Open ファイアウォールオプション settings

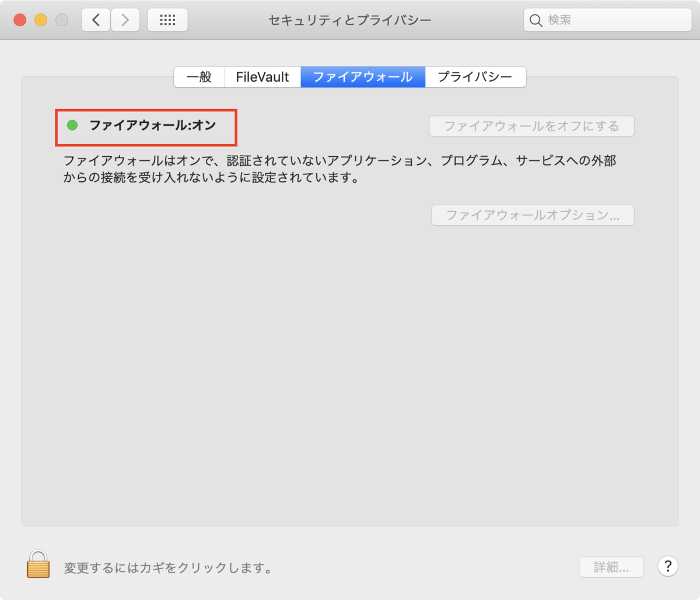[532, 215]
